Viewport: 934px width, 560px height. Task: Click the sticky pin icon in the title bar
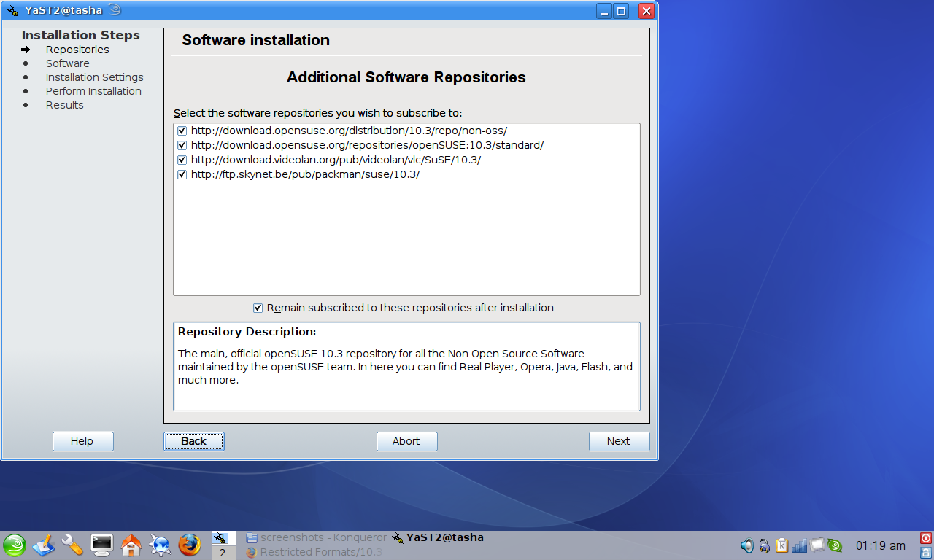point(114,9)
